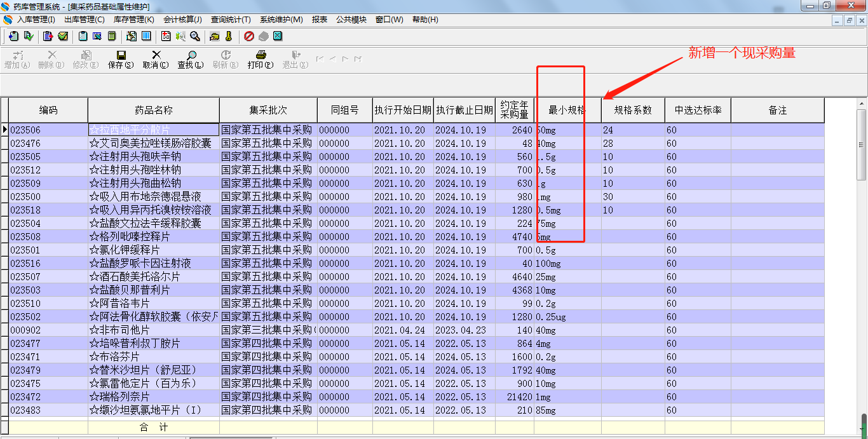Click the blue grid table toolbar icon
Screen dimensions: 868x439
pyautogui.click(x=146, y=36)
